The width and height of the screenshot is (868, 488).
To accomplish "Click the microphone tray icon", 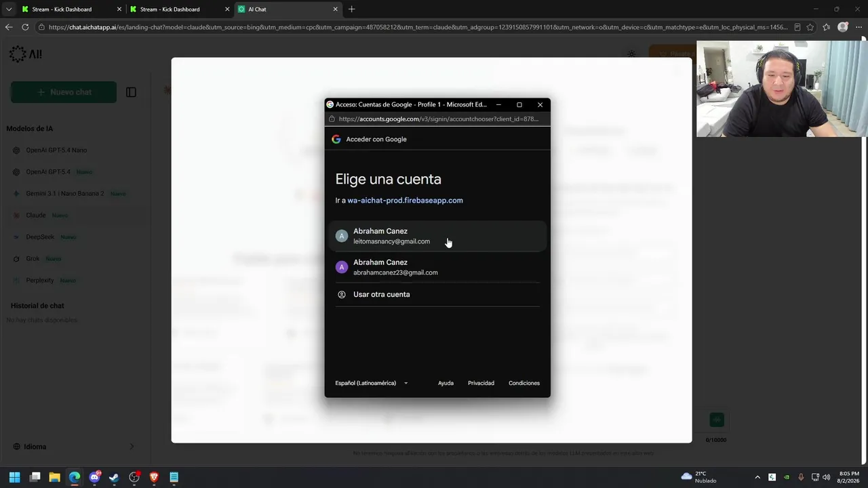I will 801,477.
